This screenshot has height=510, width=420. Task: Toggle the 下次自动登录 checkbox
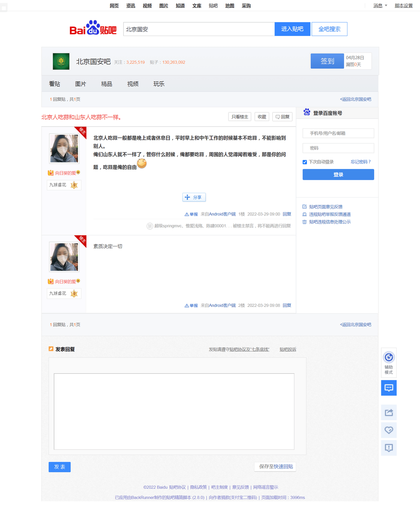pos(305,162)
